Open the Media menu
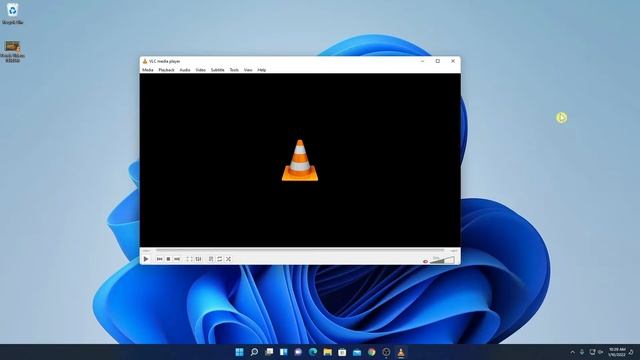 pos(148,70)
